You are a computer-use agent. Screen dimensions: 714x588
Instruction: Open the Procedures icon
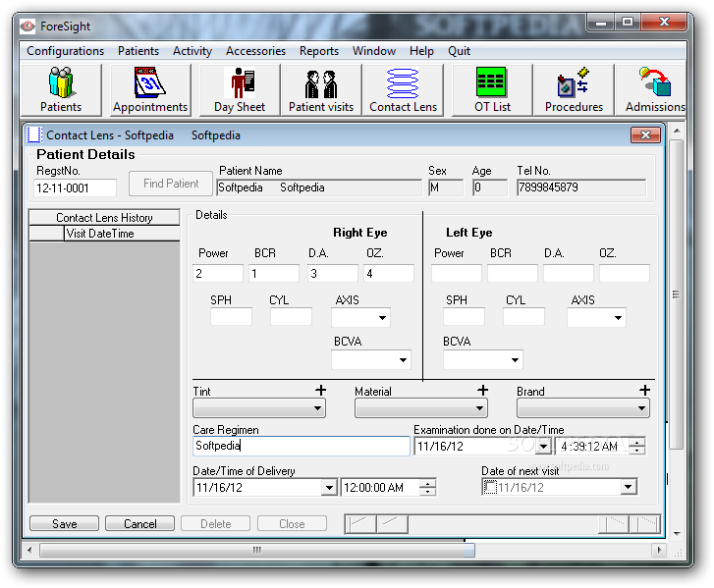[x=574, y=90]
